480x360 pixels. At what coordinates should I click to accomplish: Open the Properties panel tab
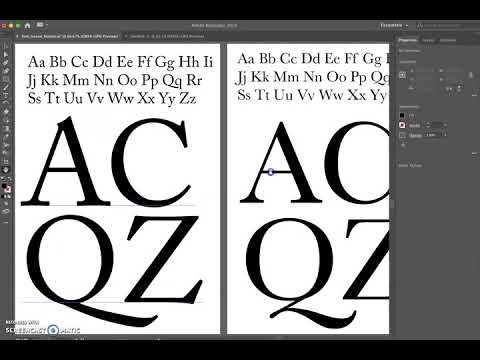pyautogui.click(x=407, y=40)
